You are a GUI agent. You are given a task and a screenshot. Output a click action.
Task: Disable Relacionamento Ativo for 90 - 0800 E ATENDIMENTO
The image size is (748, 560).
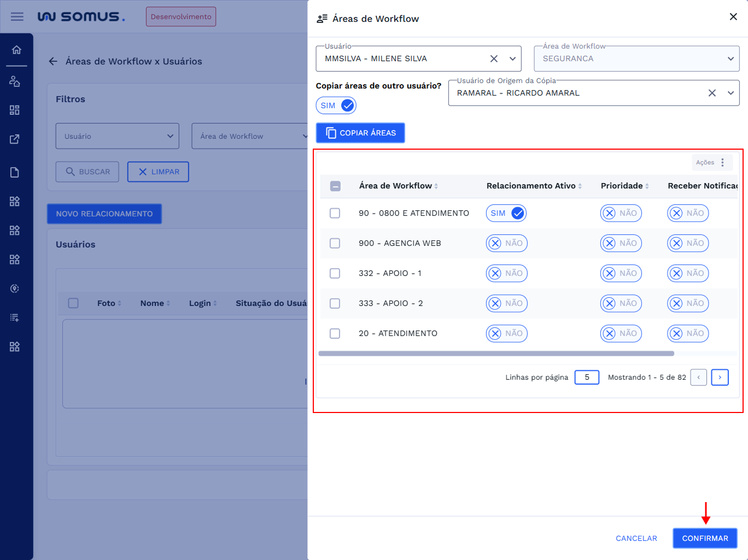(506, 213)
